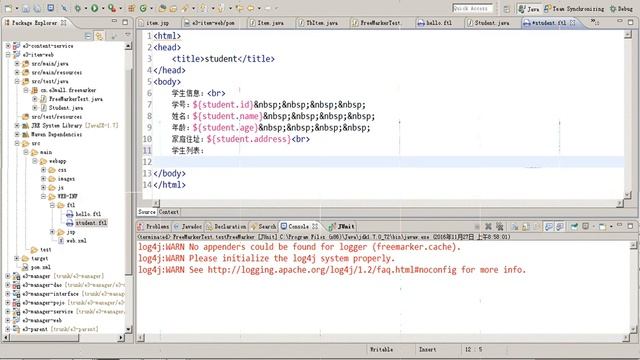Switch to Java perspective button

click(x=529, y=9)
